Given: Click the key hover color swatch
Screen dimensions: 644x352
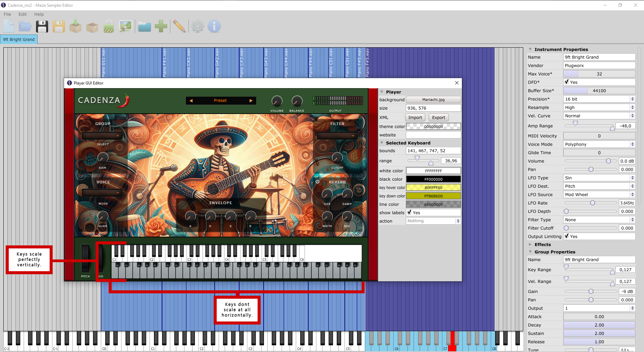Looking at the screenshot, I should [x=433, y=188].
